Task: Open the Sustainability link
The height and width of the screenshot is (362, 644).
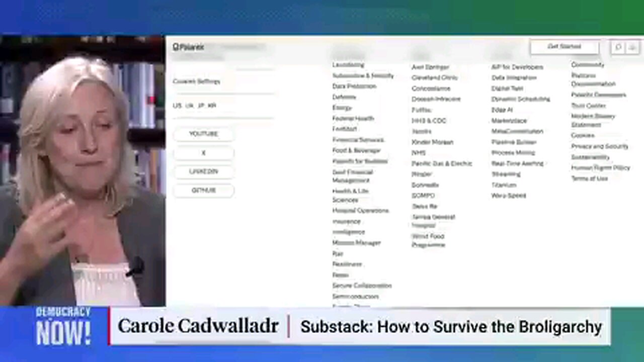Action: [590, 157]
